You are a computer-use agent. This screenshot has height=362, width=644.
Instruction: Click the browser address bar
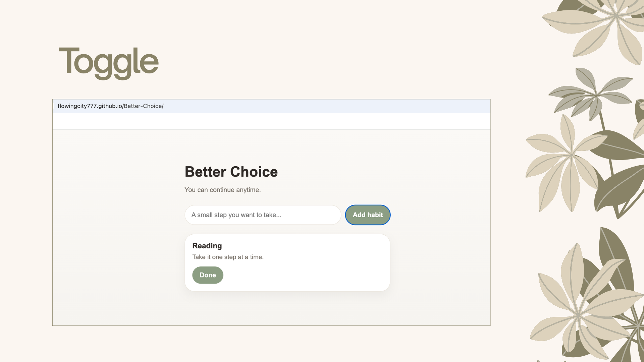point(235,106)
